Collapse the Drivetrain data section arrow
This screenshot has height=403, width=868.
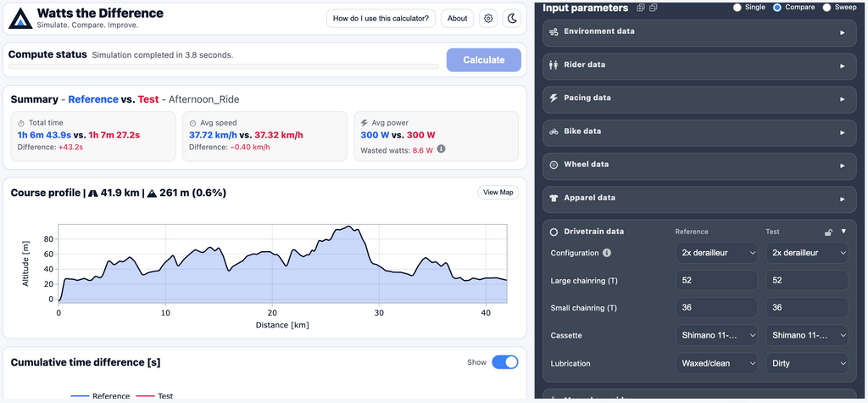point(843,232)
